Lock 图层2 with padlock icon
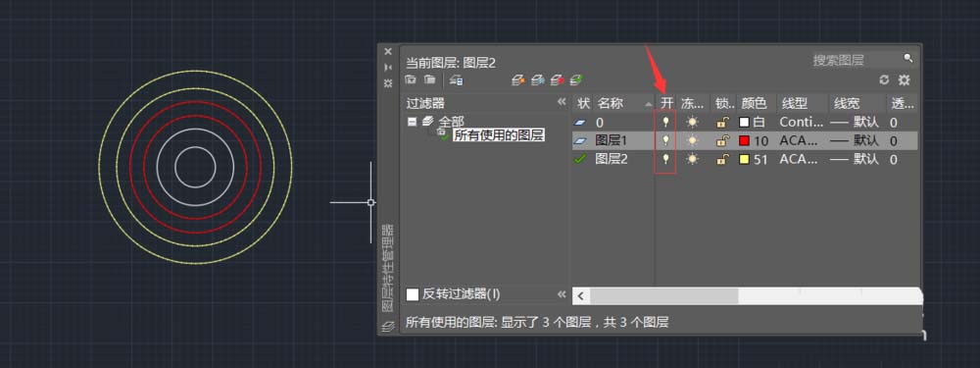This screenshot has width=980, height=368. tap(722, 159)
